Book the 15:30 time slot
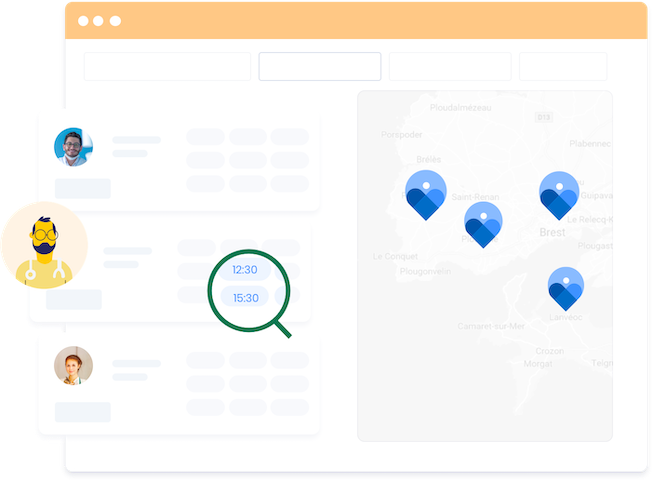 pyautogui.click(x=245, y=297)
